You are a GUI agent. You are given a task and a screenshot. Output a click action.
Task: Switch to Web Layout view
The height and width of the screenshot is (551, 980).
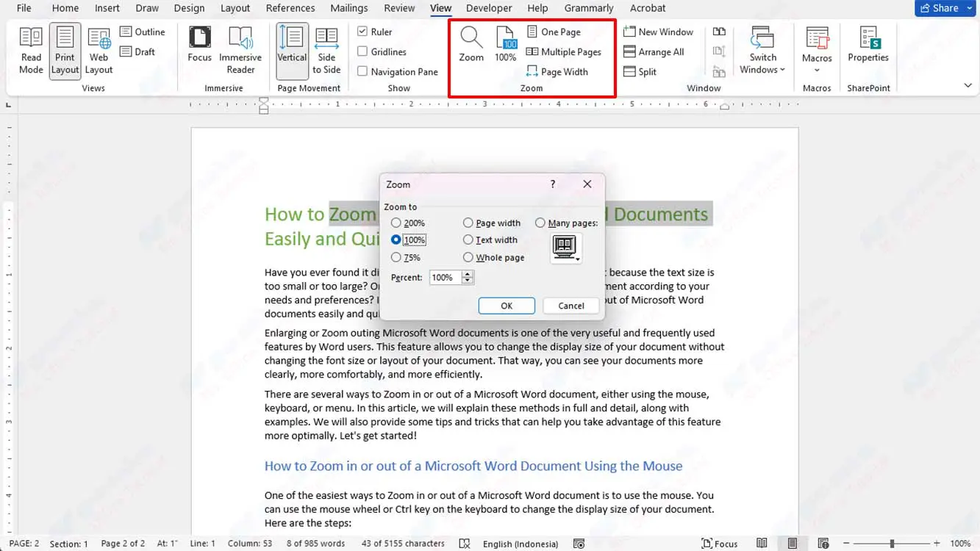pos(99,50)
